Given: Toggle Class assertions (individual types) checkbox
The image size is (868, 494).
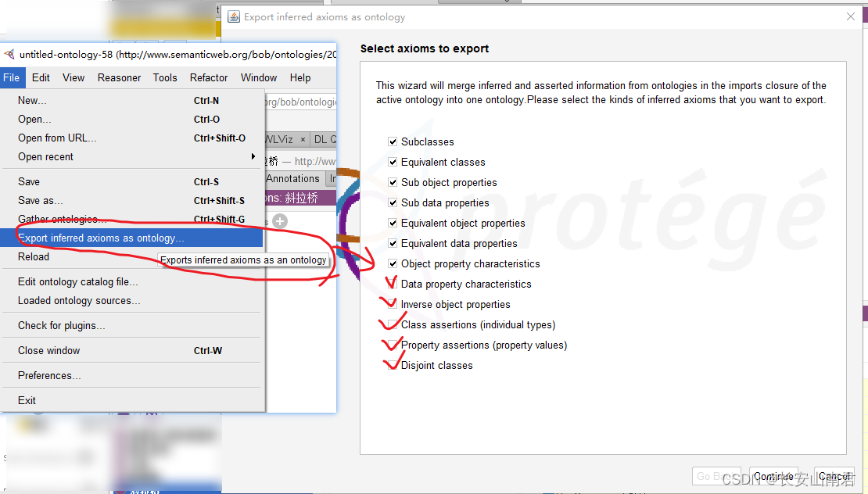Looking at the screenshot, I should (393, 324).
